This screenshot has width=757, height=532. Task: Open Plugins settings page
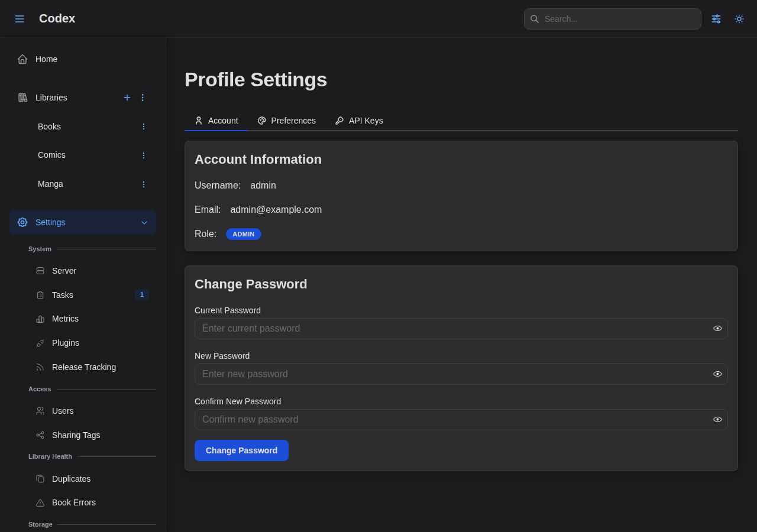[92, 343]
